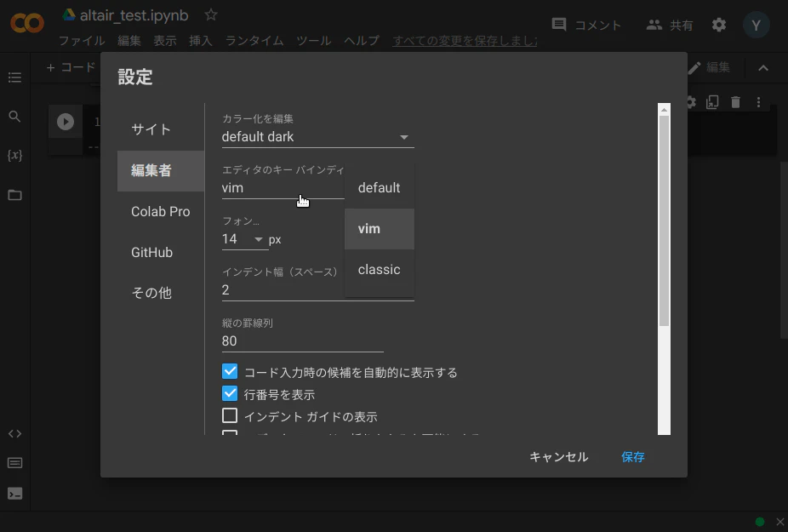Open the ファイル menu

coord(82,41)
